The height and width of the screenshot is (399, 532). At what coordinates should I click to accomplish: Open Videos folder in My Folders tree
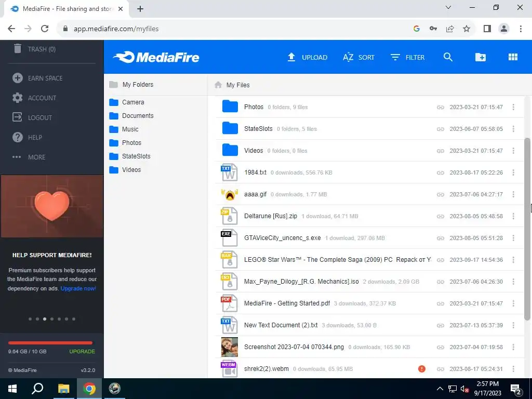coord(125,170)
